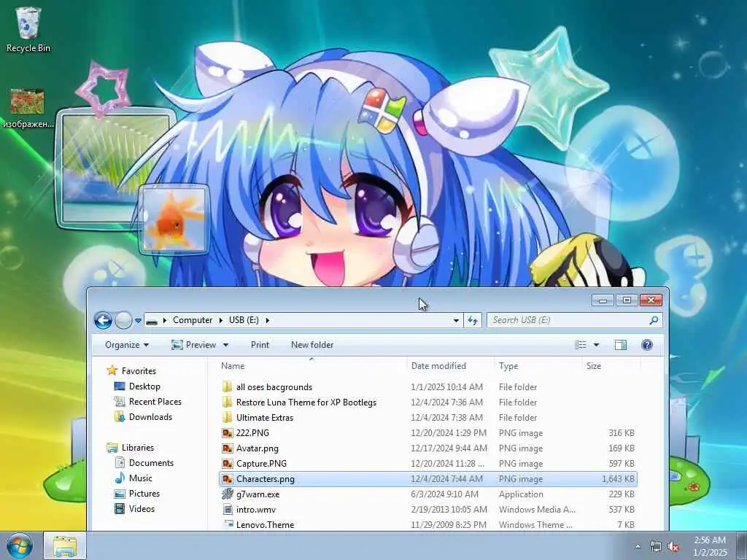Click the magnifier search icon

(654, 320)
